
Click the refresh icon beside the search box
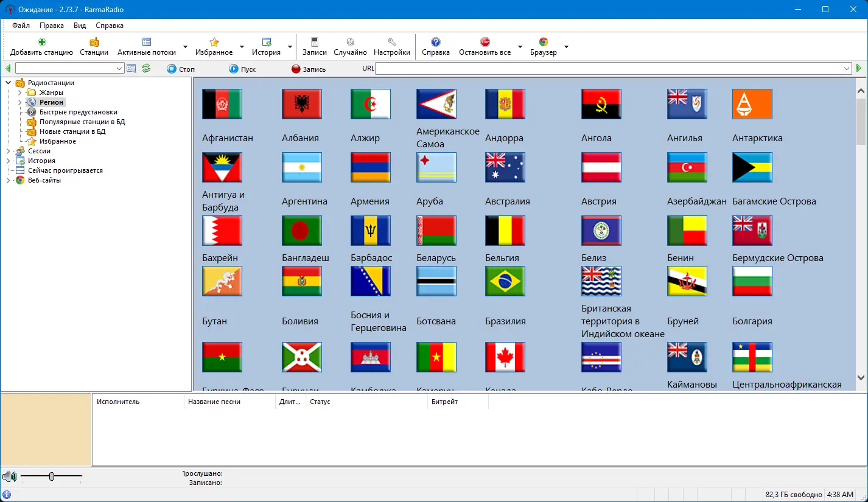click(x=145, y=68)
